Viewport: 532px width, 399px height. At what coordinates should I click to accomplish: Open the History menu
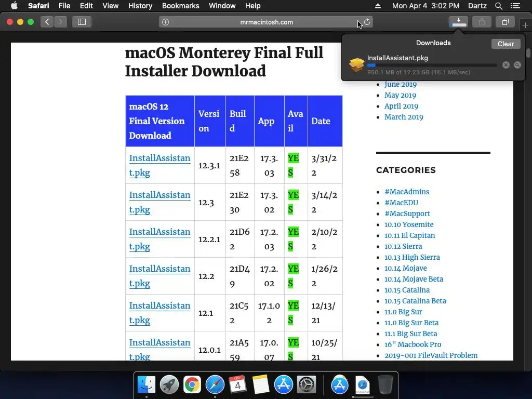tap(140, 6)
